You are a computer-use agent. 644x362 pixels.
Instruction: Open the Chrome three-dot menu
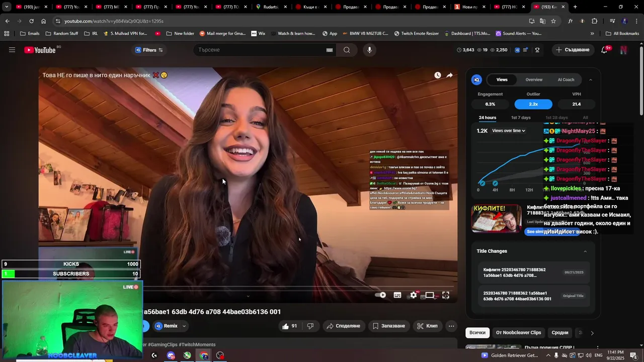[637, 21]
